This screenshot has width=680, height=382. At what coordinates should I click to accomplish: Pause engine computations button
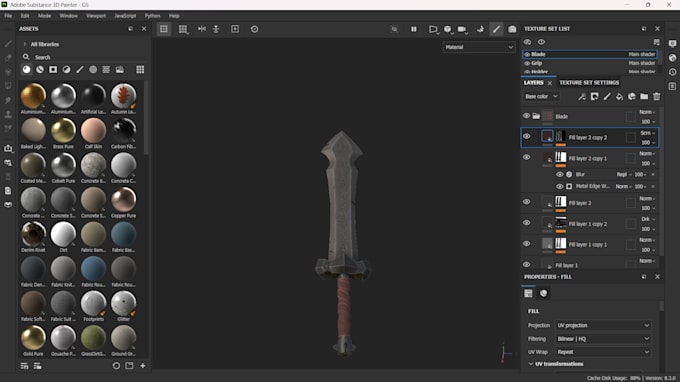414,29
